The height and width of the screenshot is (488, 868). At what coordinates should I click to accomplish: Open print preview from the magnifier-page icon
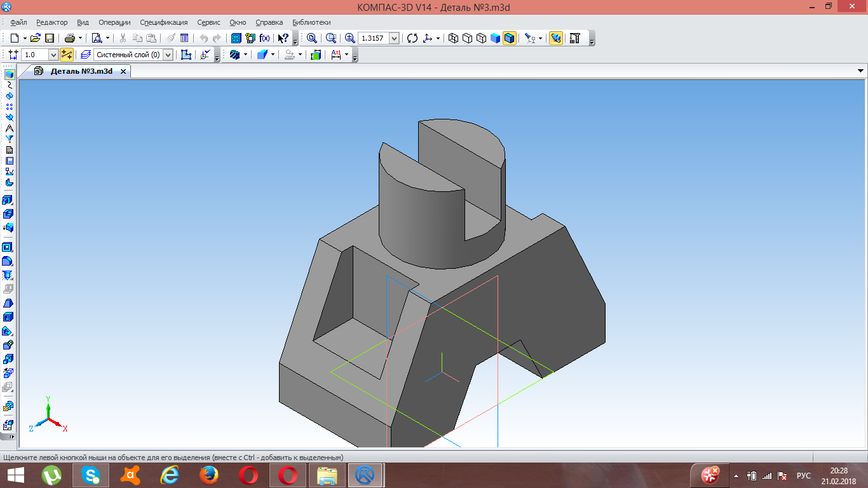tap(97, 38)
